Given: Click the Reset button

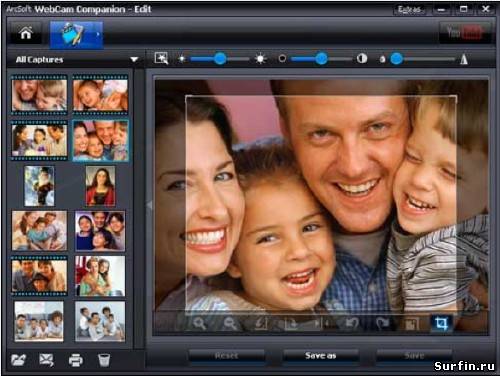Looking at the screenshot, I should [227, 356].
